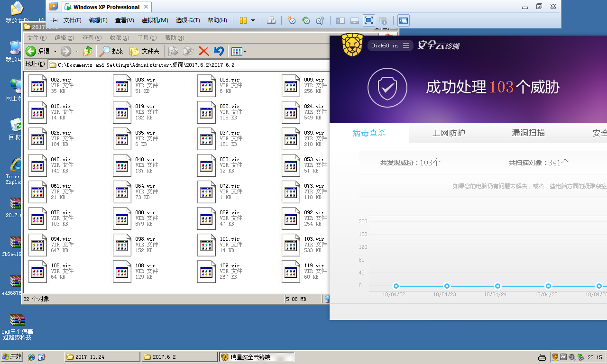Open VMware 选项卡(T) menu
The image size is (607, 364).
point(188,20)
